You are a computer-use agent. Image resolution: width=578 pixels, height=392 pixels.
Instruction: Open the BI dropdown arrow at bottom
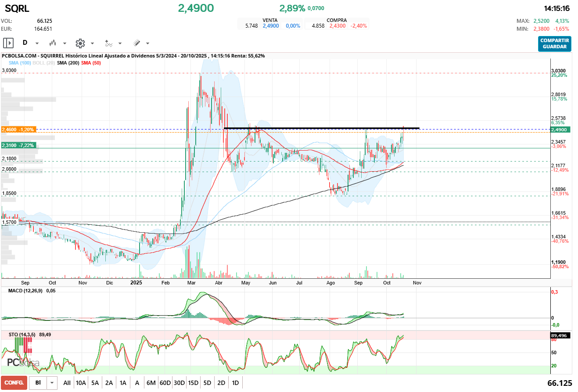tap(52, 383)
